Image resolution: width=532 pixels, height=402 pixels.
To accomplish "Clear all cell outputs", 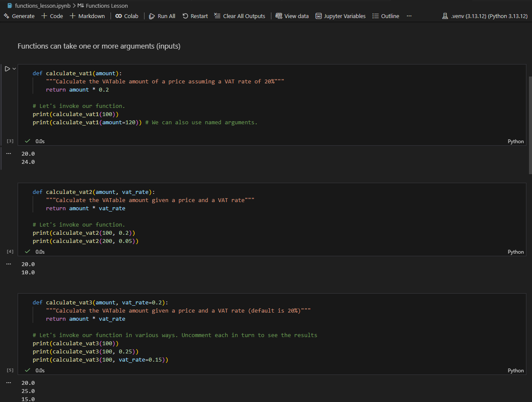I will tap(240, 16).
